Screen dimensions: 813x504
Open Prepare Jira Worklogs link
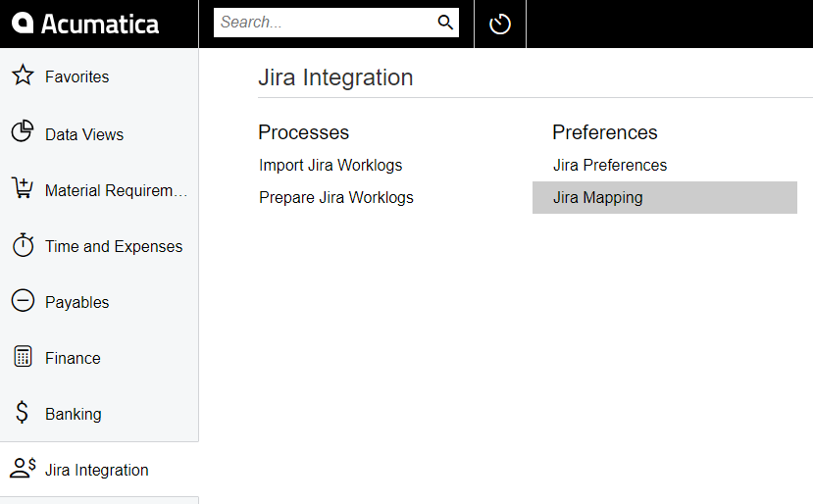(x=336, y=197)
